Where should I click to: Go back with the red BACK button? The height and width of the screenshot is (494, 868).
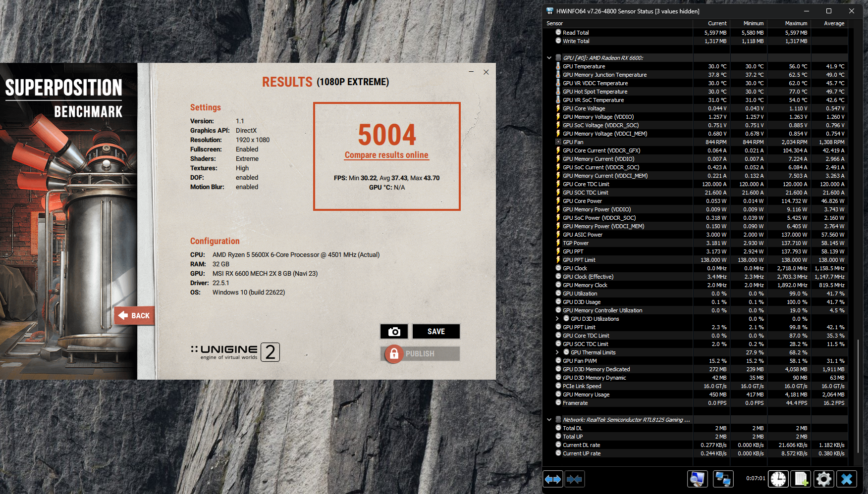[134, 315]
